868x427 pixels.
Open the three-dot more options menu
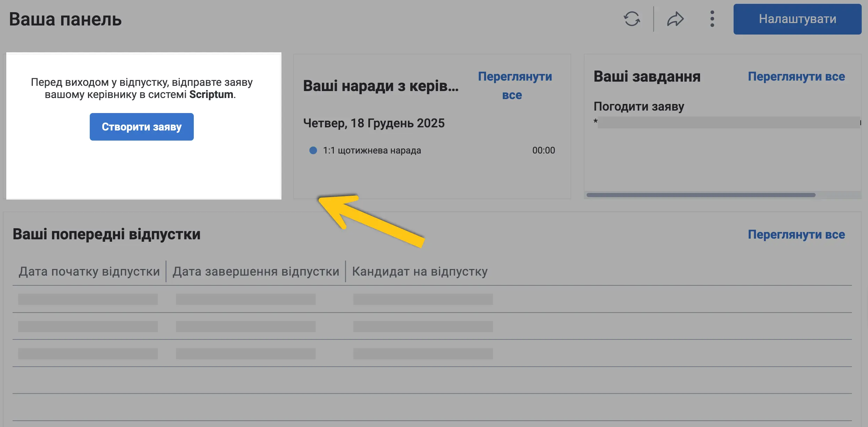[x=712, y=19]
